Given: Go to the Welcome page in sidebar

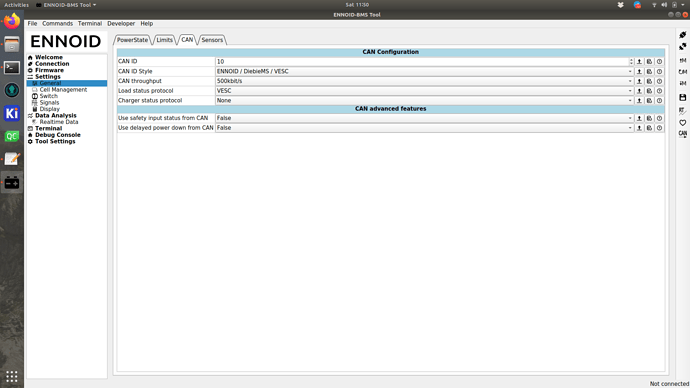Looking at the screenshot, I should click(x=49, y=57).
